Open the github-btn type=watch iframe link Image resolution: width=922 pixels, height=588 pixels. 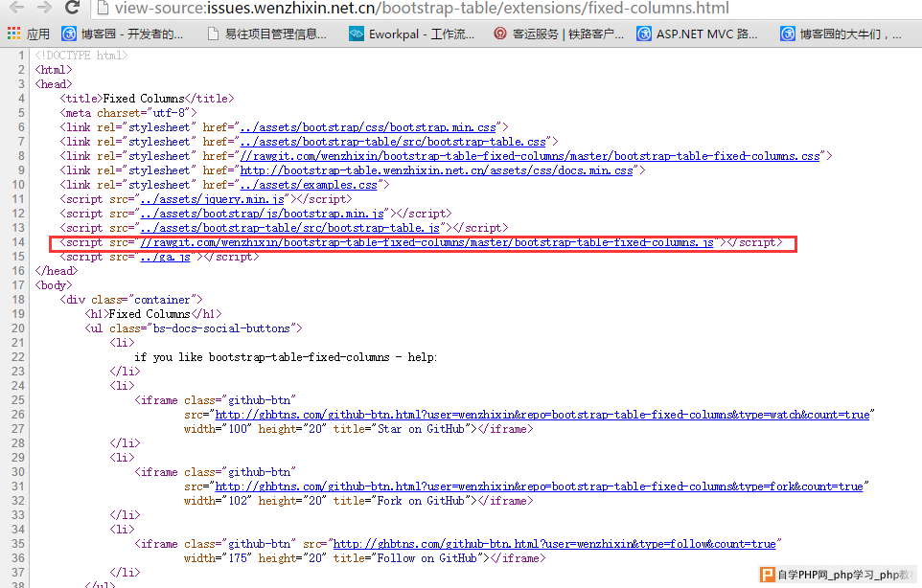(542, 415)
